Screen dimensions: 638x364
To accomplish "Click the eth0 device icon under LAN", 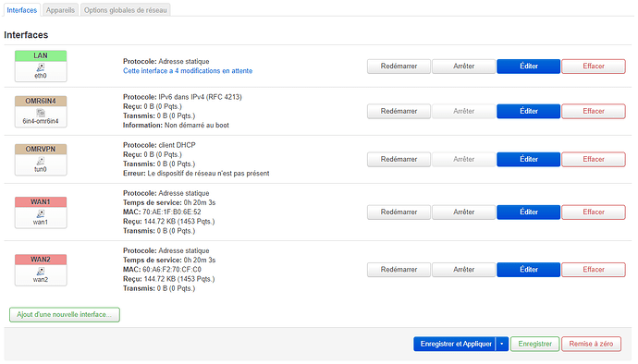I will (x=41, y=67).
